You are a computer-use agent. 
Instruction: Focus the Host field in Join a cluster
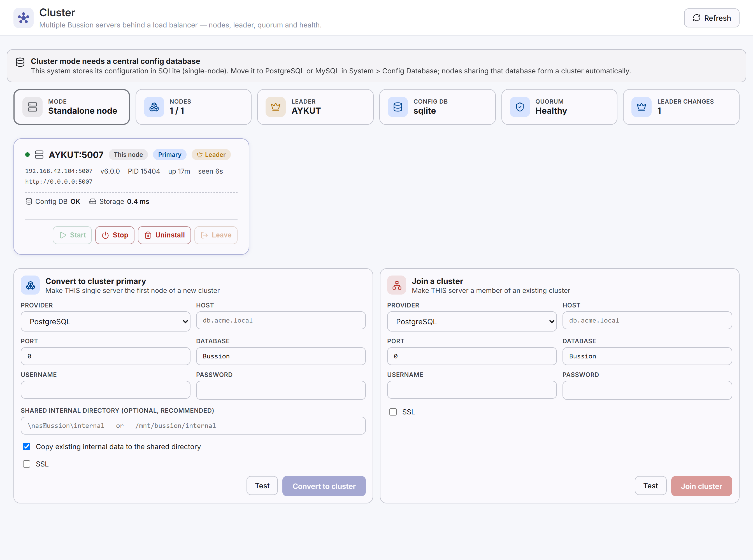pos(647,320)
